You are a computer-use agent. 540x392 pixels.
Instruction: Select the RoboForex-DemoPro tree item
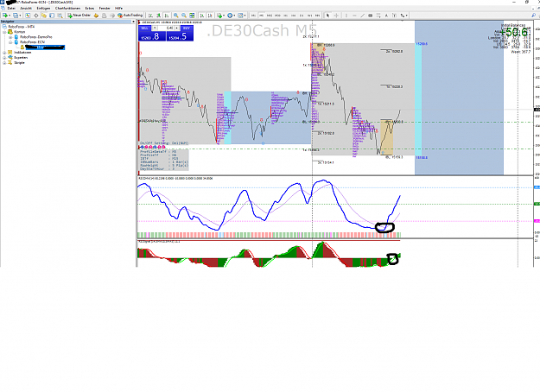coord(35,37)
